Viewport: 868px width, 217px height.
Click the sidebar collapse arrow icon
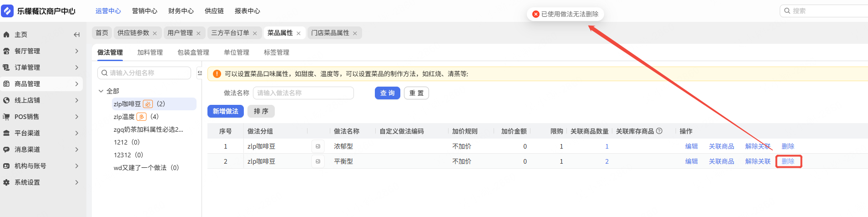(x=76, y=35)
